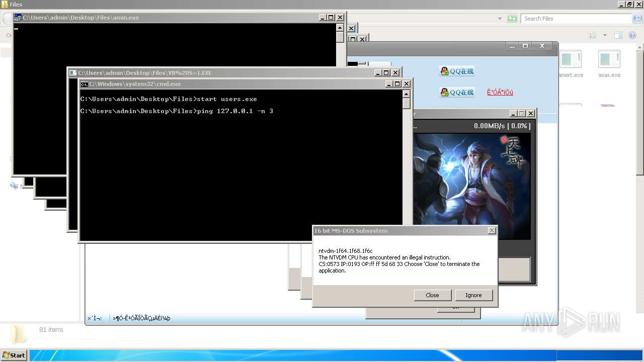Click the cmd.exe title bar icon
The width and height of the screenshot is (644, 362).
point(85,84)
